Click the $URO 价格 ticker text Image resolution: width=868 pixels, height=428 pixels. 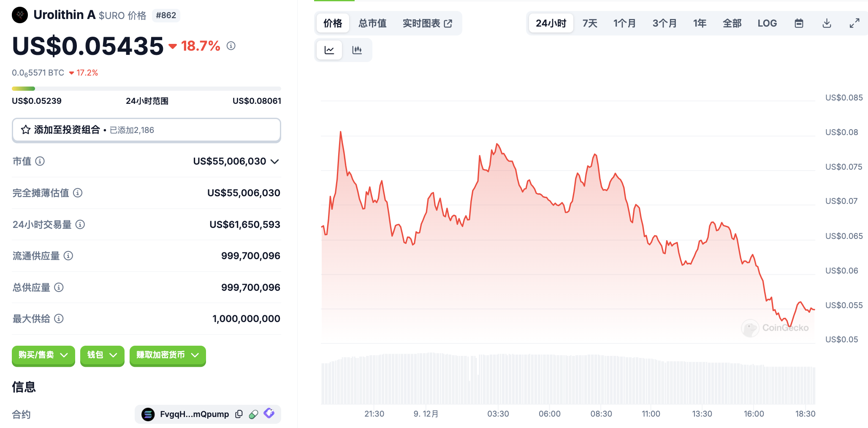[122, 16]
